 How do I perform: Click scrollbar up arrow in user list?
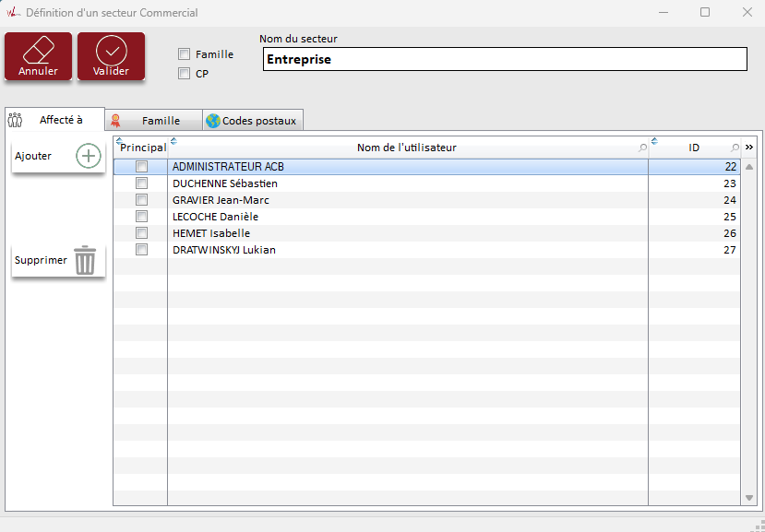[749, 167]
